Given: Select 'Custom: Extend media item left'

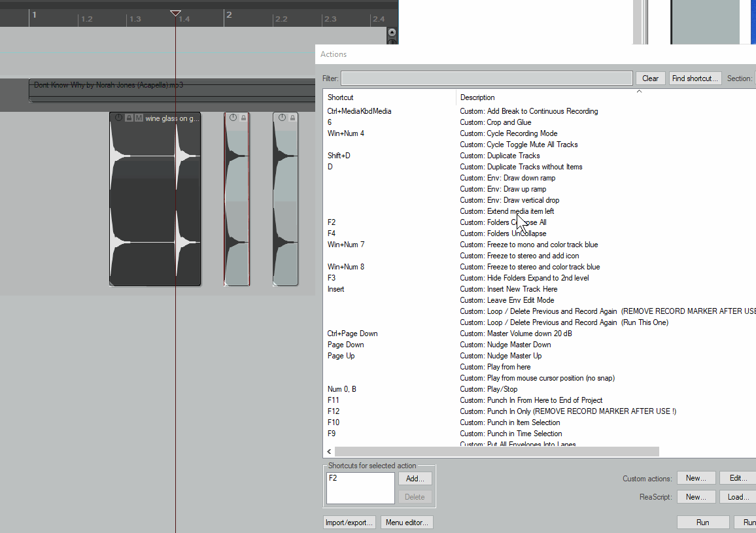Looking at the screenshot, I should (x=507, y=211).
